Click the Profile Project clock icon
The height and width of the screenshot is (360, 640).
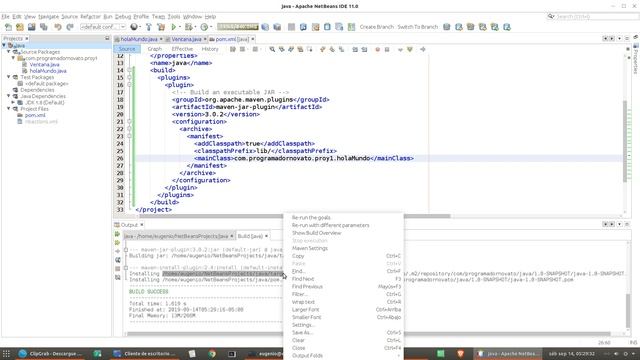pyautogui.click(x=204, y=27)
